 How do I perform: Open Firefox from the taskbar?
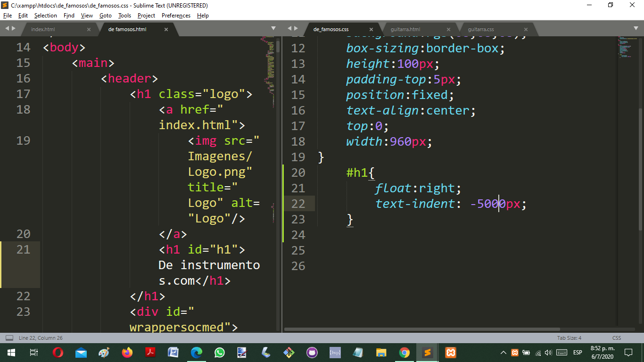pyautogui.click(x=127, y=352)
